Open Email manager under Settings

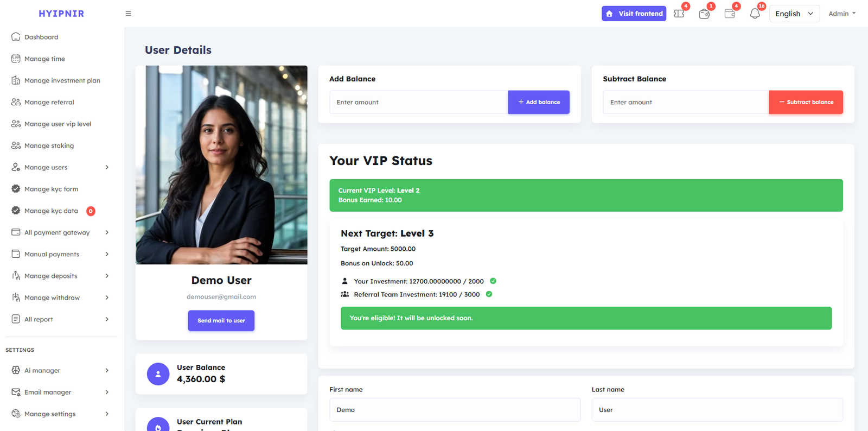pos(48,392)
